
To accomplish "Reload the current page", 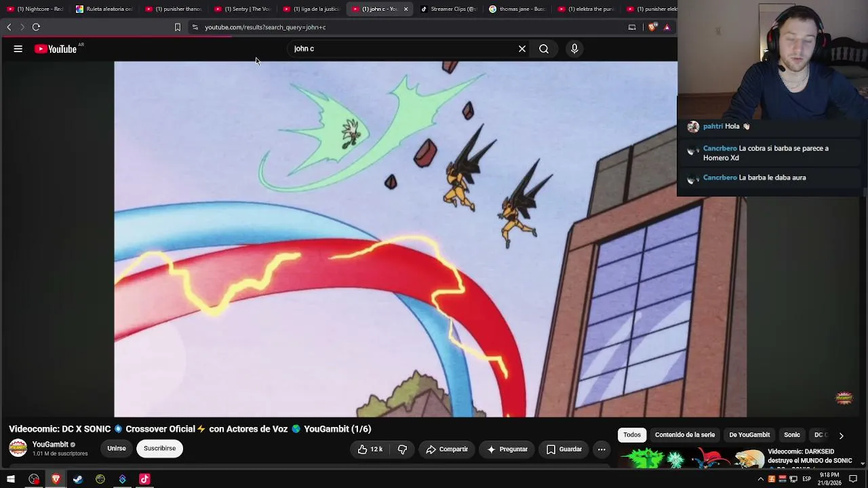I will [36, 27].
